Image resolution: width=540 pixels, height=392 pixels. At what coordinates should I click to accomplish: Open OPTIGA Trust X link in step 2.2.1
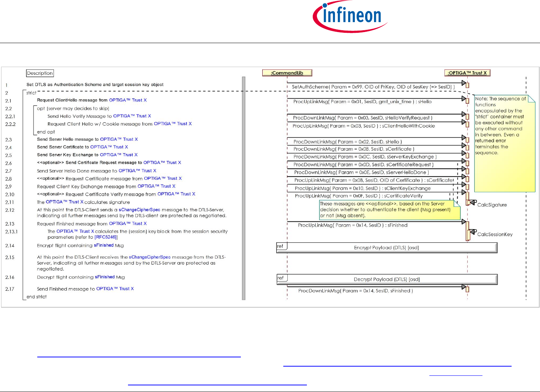click(x=132, y=116)
